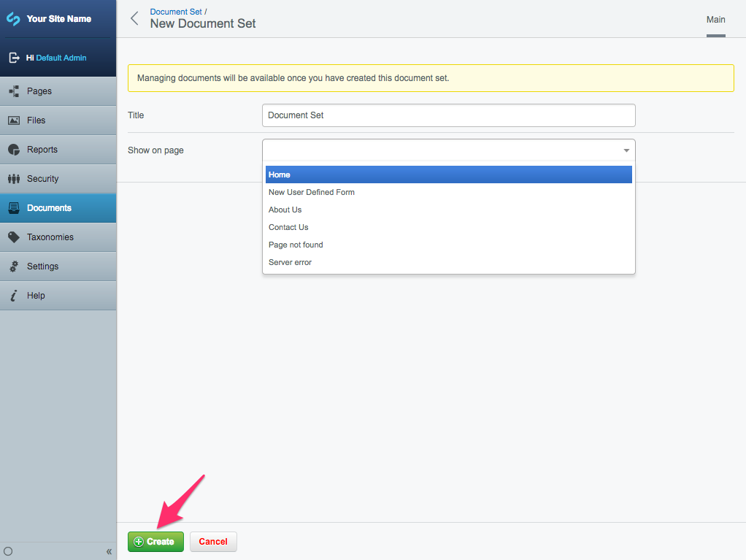Choose Contact Us from the dropdown options

pos(288,227)
